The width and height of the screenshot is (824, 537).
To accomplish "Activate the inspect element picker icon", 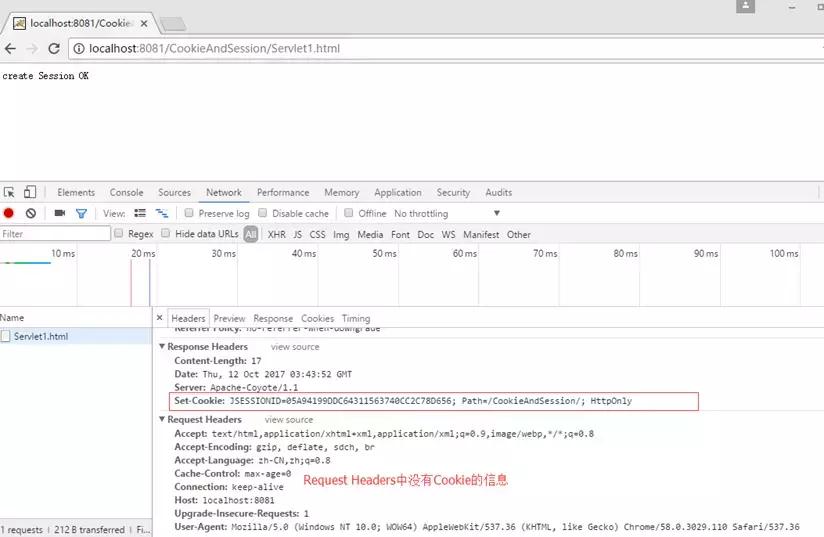I will click(9, 192).
